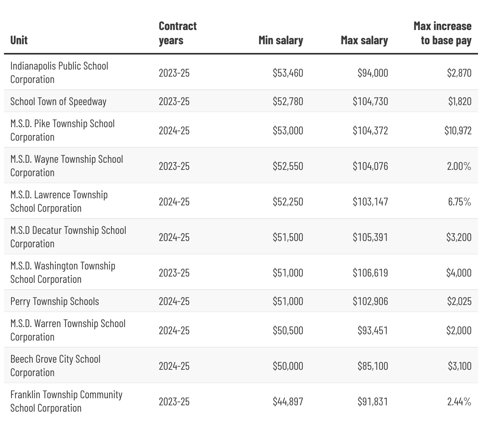Click Beech Grove City School Corporation
482x448 pixels.
pos(55,366)
